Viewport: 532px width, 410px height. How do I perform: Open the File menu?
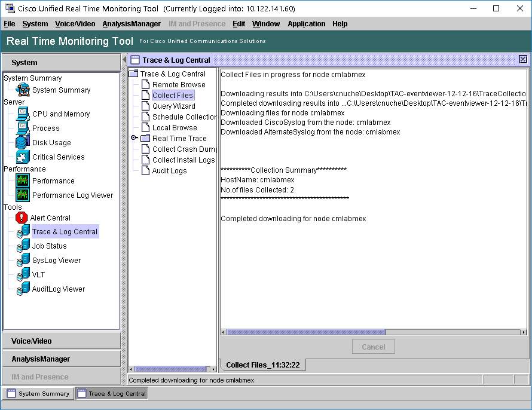coord(9,24)
